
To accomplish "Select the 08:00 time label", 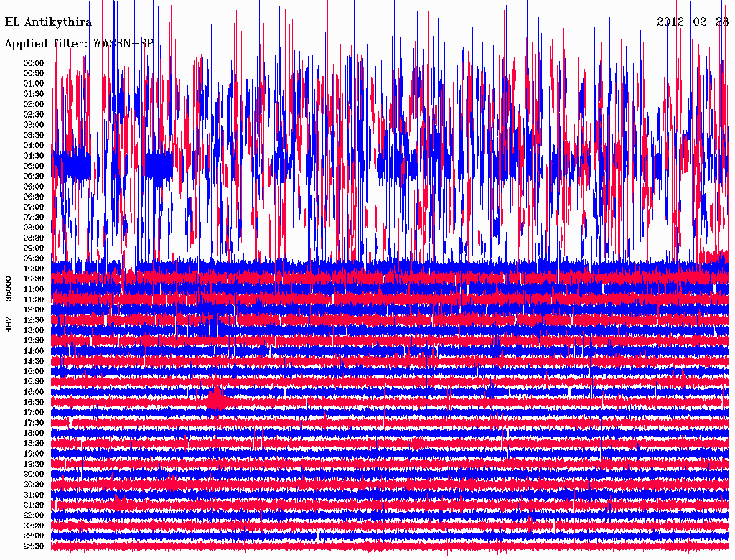I will click(x=34, y=228).
